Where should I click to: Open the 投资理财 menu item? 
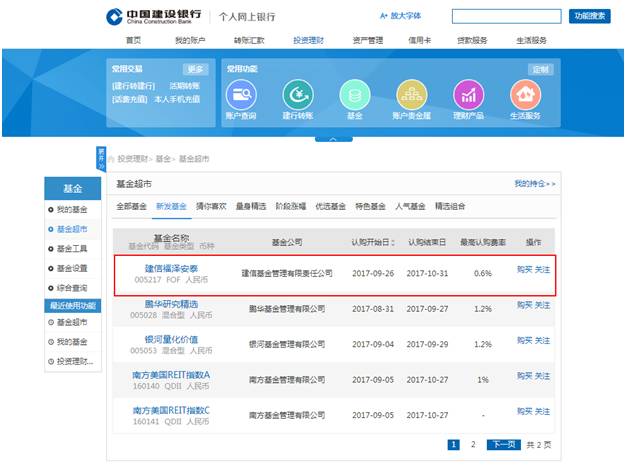(308, 40)
